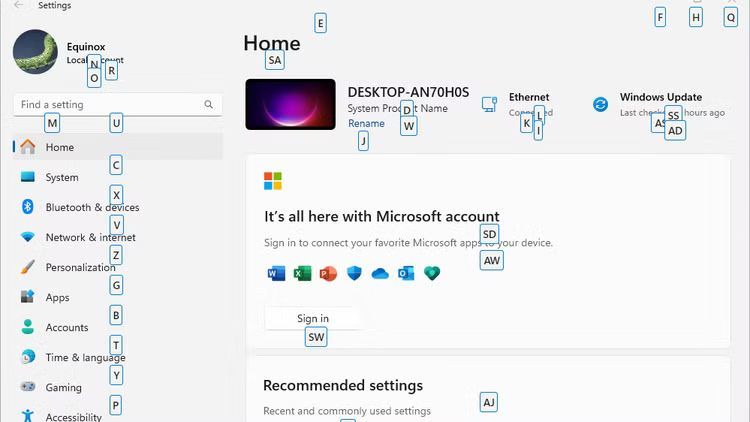Click the back arrow in Settings
The image size is (750, 422).
[x=19, y=5]
